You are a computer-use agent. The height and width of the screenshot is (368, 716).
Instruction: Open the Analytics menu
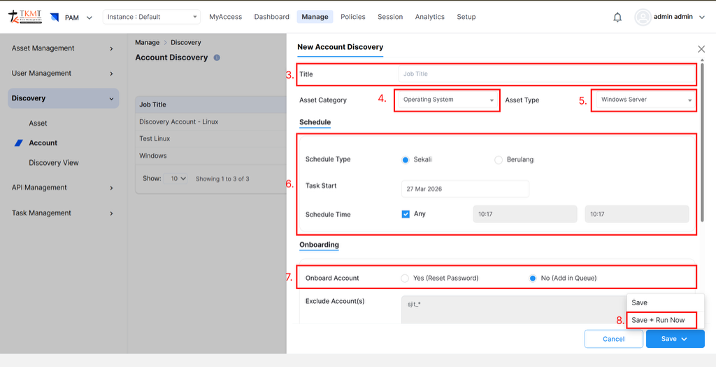[x=429, y=17]
